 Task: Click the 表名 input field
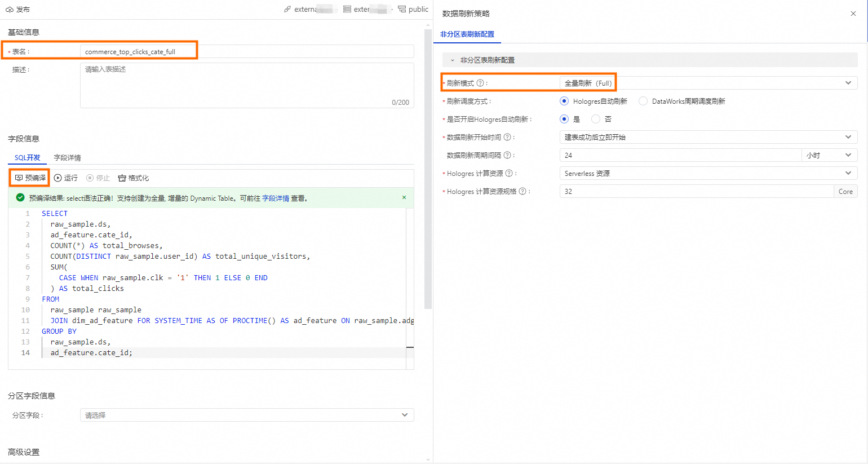247,51
